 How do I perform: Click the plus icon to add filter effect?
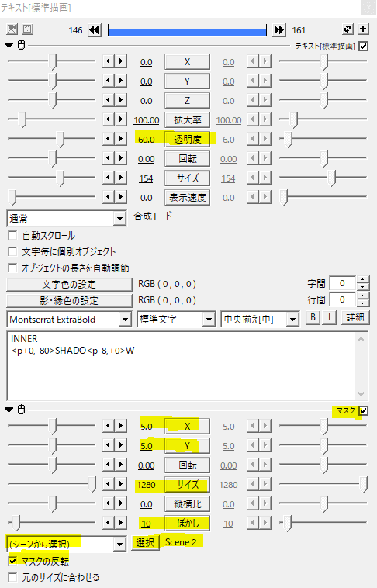point(363,29)
